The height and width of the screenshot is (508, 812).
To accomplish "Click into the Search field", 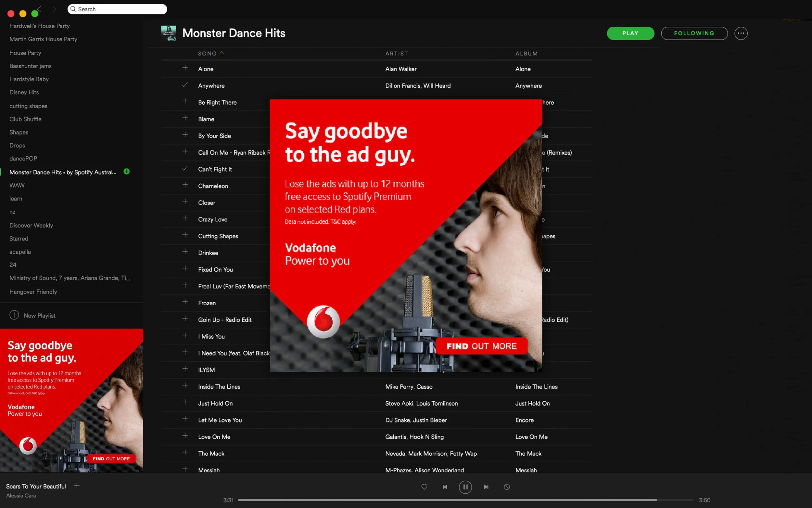I will click(118, 9).
